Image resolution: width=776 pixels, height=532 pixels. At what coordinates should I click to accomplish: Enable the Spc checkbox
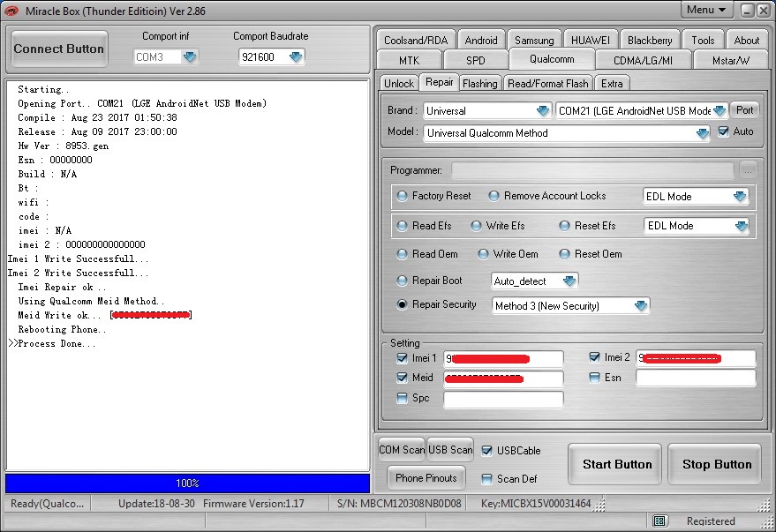click(402, 398)
